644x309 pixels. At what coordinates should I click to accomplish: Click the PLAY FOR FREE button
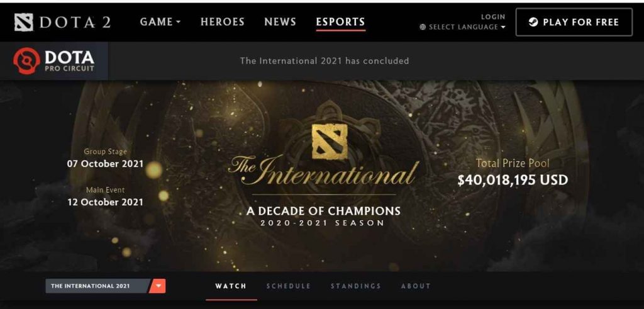click(574, 22)
